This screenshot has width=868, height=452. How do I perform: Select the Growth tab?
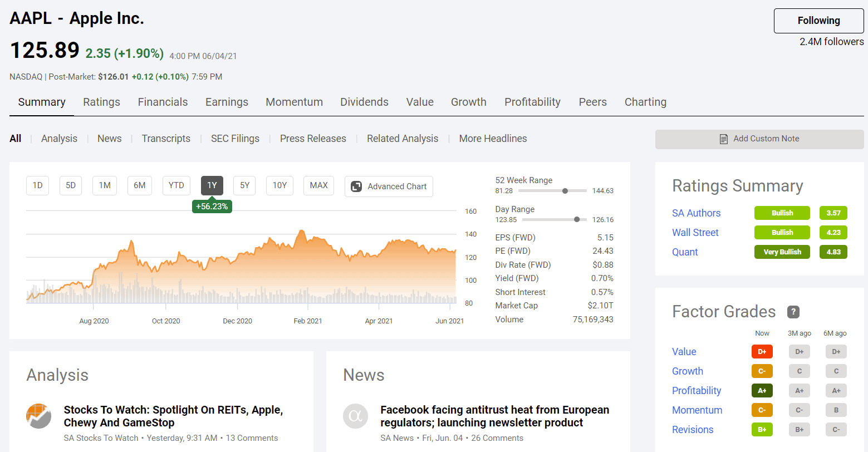(469, 102)
